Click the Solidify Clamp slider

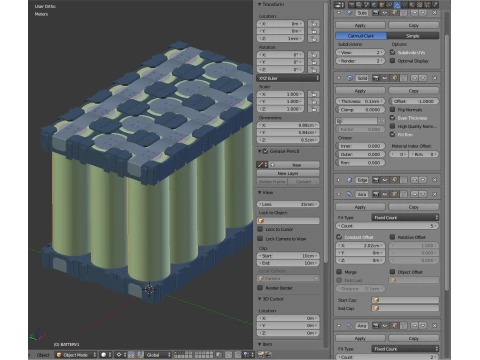(x=360, y=109)
